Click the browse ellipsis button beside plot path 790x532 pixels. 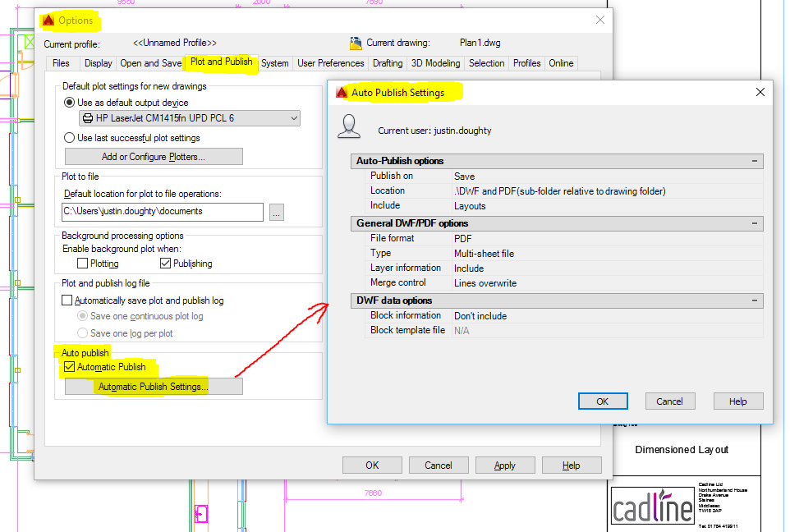(x=277, y=212)
